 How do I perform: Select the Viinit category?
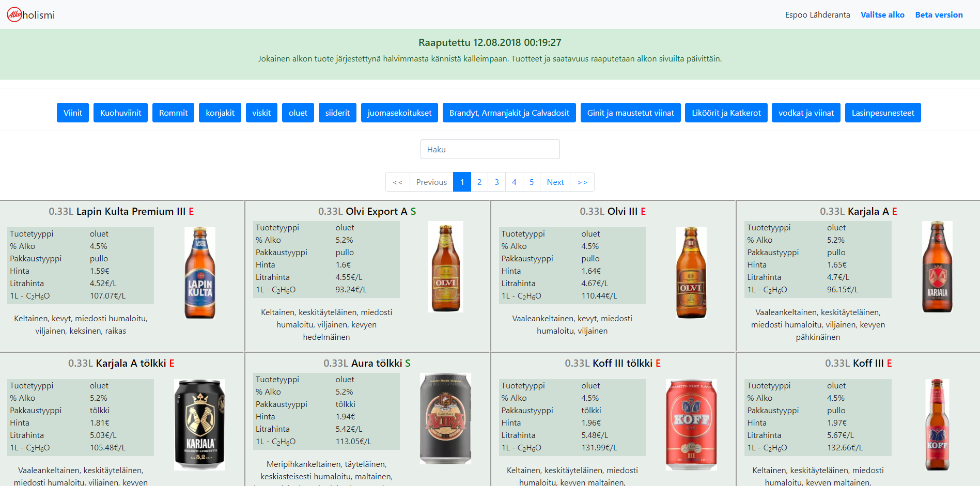click(73, 113)
